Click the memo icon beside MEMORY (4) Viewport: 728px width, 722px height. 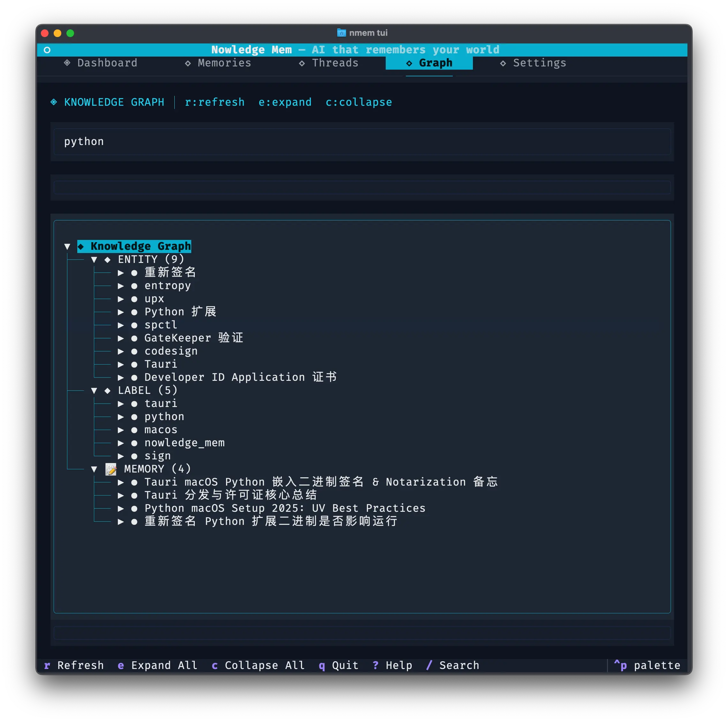pyautogui.click(x=111, y=469)
